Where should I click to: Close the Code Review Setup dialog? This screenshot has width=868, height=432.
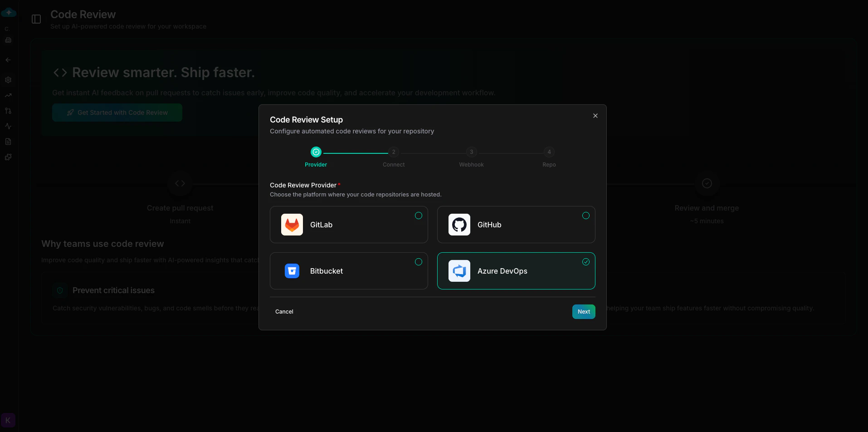(595, 116)
